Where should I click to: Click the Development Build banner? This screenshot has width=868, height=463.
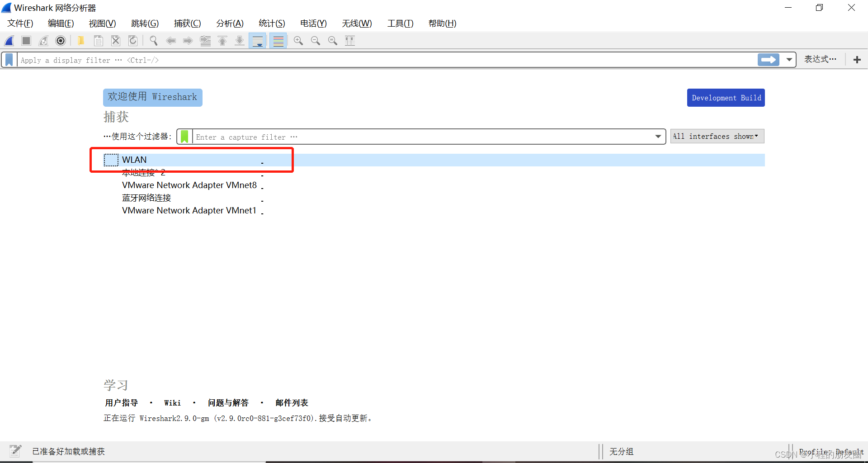726,98
